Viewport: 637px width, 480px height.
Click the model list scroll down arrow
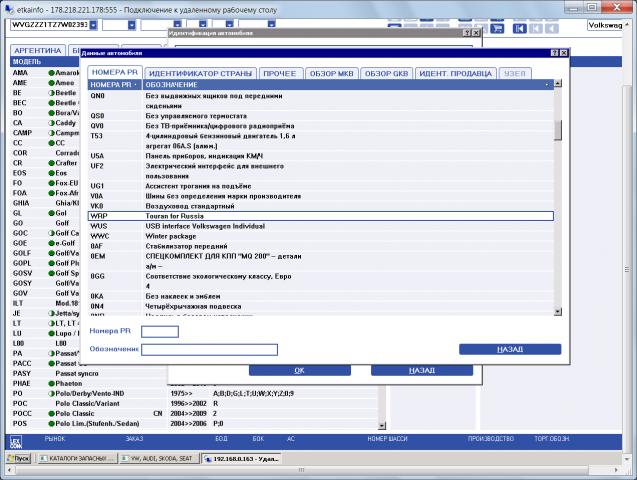[x=382, y=426]
